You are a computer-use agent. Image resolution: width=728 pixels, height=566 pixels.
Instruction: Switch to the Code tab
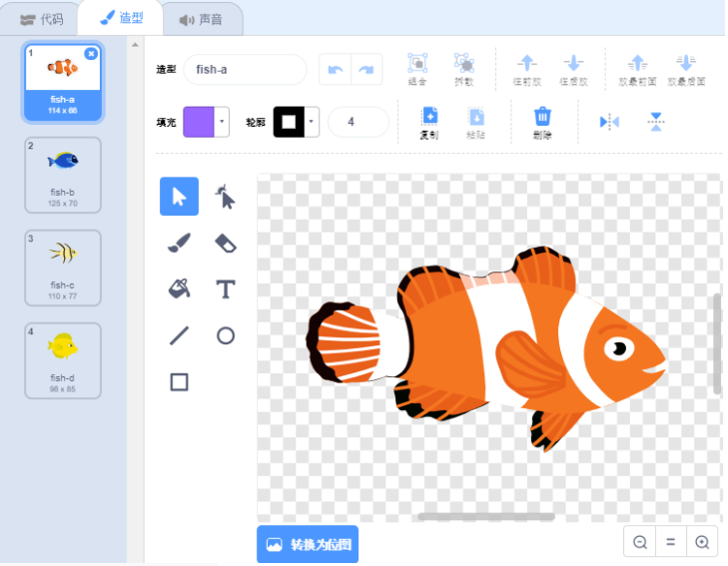[x=42, y=19]
